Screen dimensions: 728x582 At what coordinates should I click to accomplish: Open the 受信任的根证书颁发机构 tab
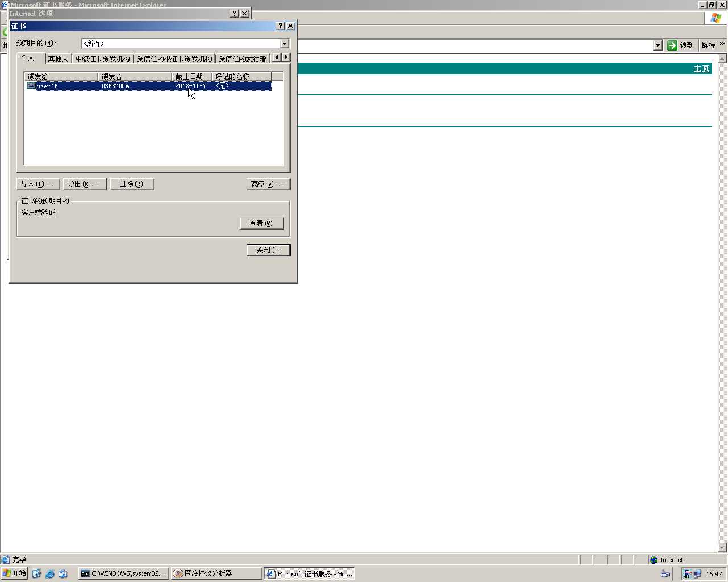pos(174,59)
